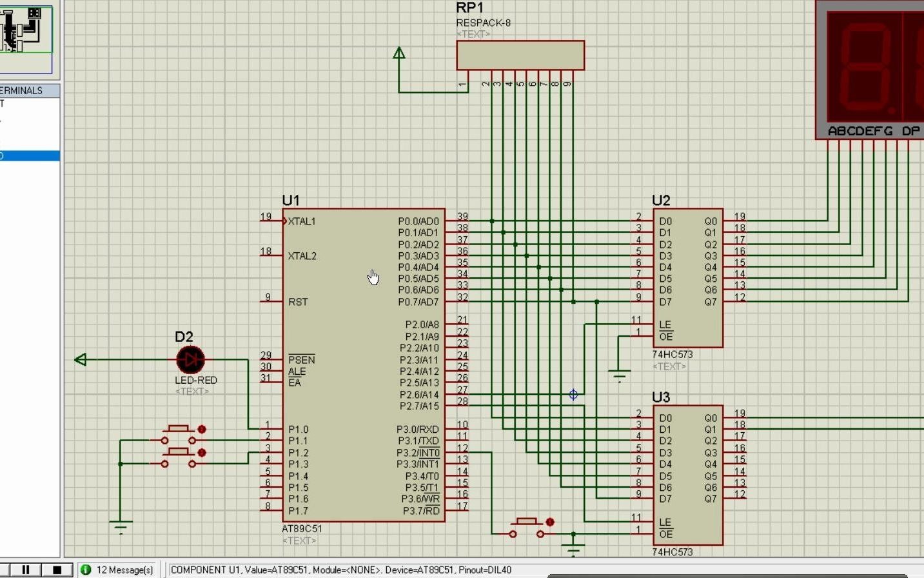Toggle the latch dot on the P1.2 pushbutton
The height and width of the screenshot is (578, 924).
click(x=202, y=453)
